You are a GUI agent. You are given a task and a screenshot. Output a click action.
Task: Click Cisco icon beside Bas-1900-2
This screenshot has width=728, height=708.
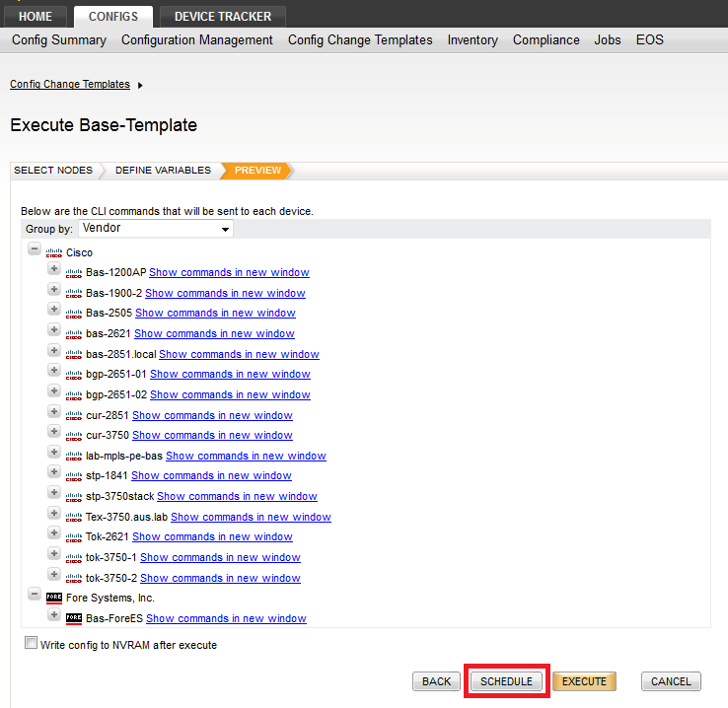click(x=73, y=294)
